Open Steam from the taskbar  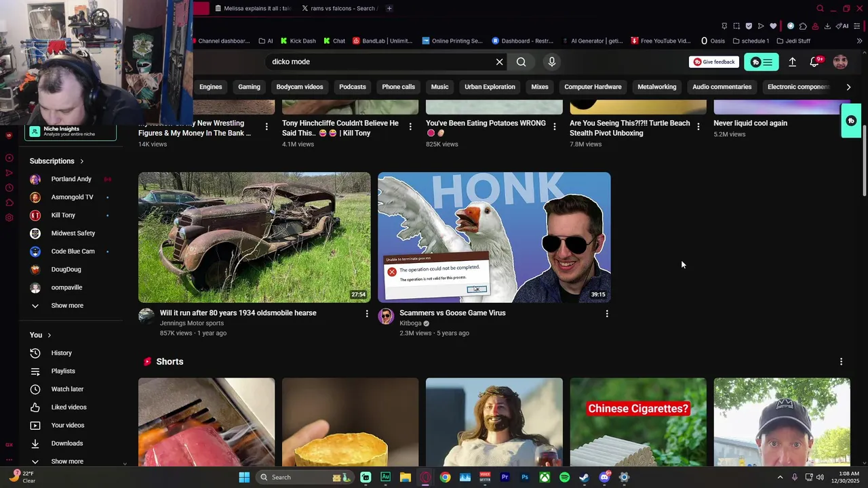click(x=584, y=477)
